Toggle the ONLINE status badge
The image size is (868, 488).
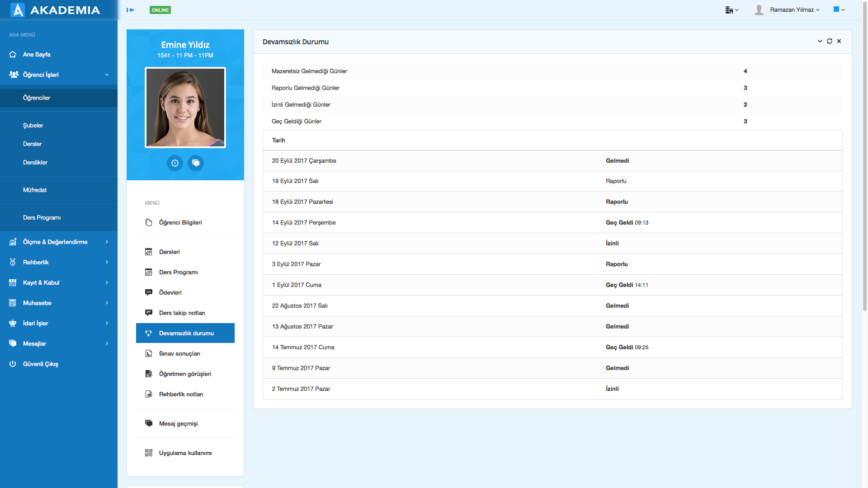point(160,10)
